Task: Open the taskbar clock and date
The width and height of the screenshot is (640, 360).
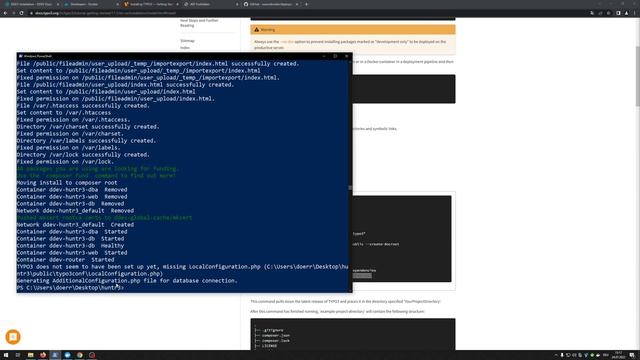Action: (x=618, y=355)
